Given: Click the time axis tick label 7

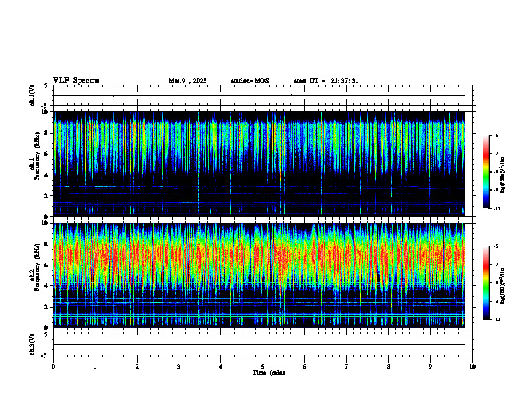Looking at the screenshot, I should (347, 367).
